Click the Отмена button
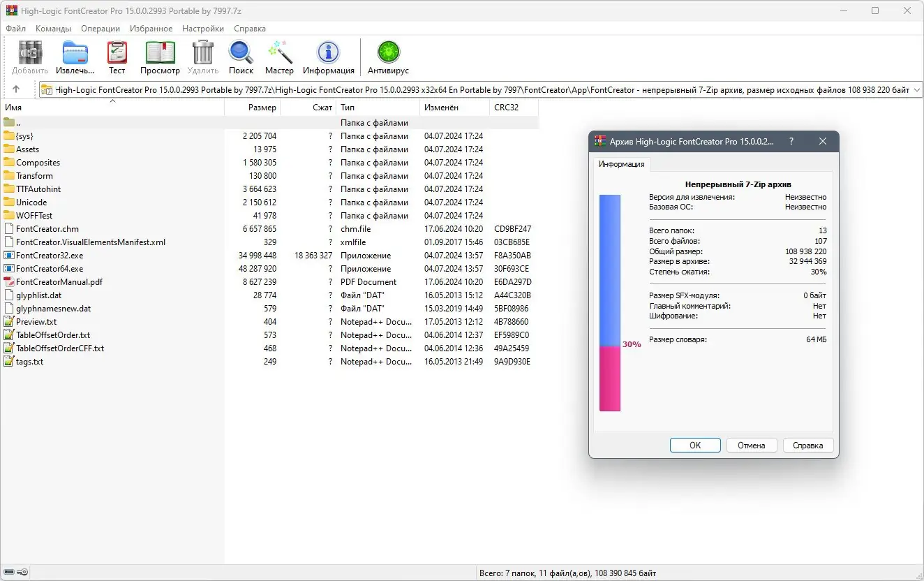This screenshot has width=924, height=581. (x=752, y=446)
